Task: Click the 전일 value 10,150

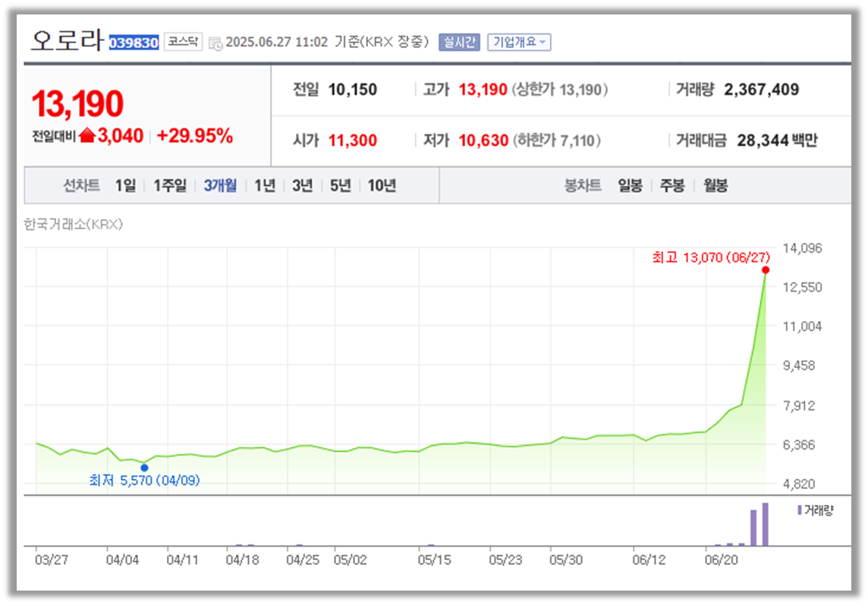Action: pyautogui.click(x=353, y=90)
